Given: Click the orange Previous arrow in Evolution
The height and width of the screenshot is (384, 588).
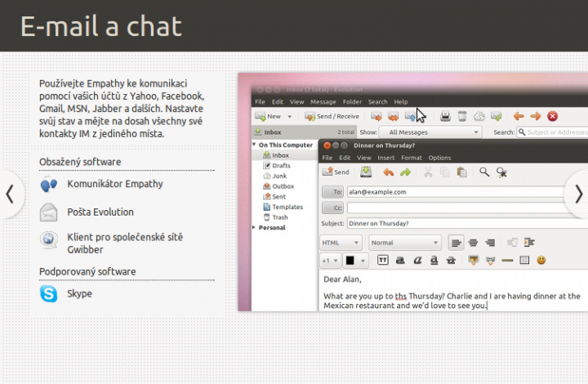Looking at the screenshot, I should (x=519, y=117).
